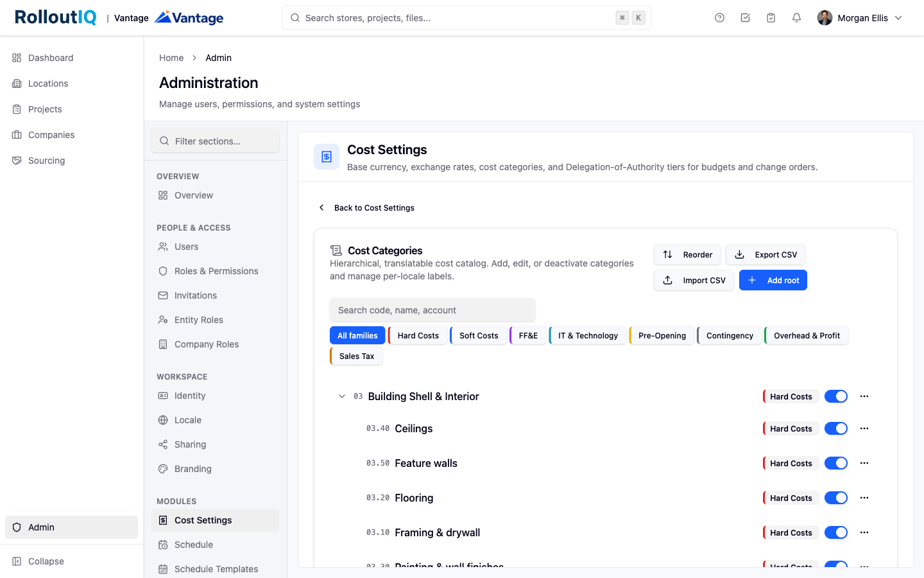
Task: Toggle the Flooring active switch
Action: point(836,498)
